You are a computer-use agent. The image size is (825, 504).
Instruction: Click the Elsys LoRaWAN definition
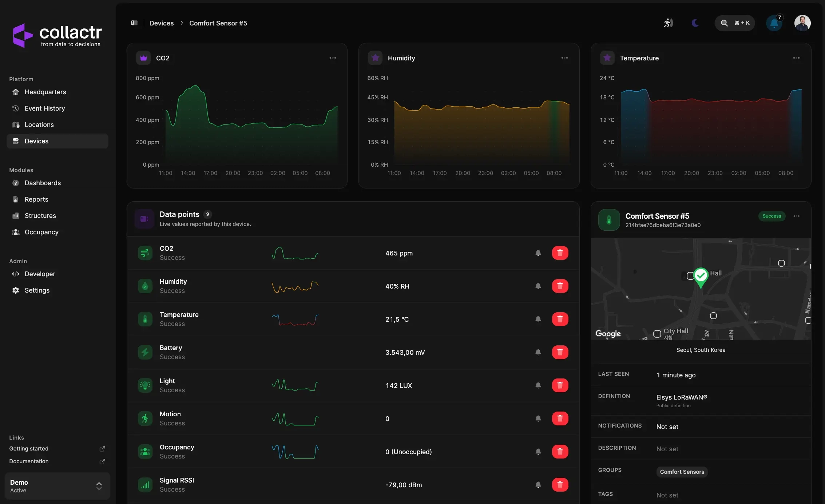coord(682,397)
